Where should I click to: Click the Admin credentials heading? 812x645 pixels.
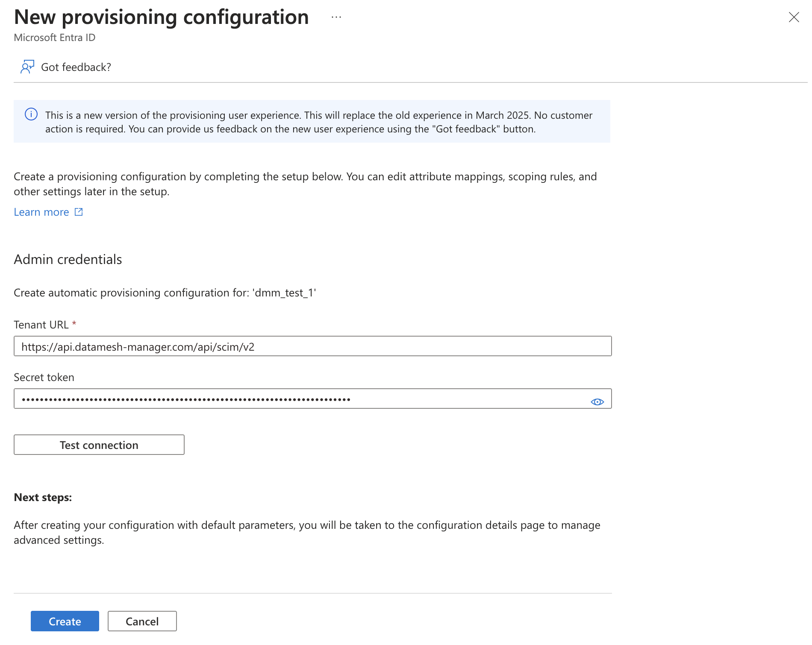click(x=68, y=260)
